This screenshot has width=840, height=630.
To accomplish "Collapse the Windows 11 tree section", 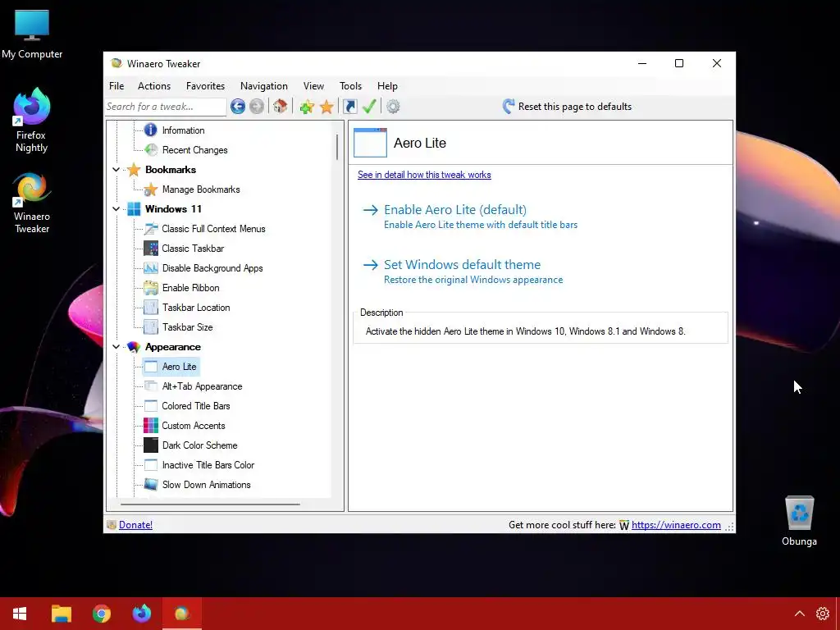I will click(x=116, y=209).
